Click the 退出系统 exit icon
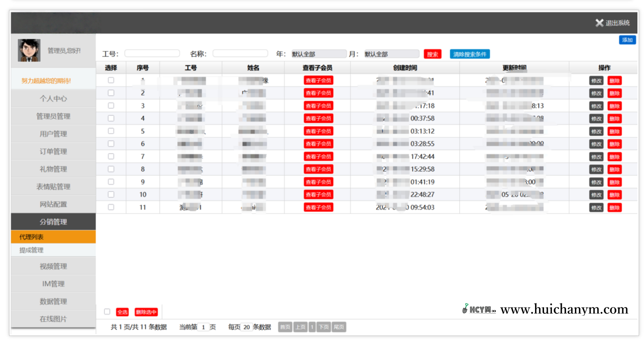This screenshot has height=347, width=644. pos(599,23)
